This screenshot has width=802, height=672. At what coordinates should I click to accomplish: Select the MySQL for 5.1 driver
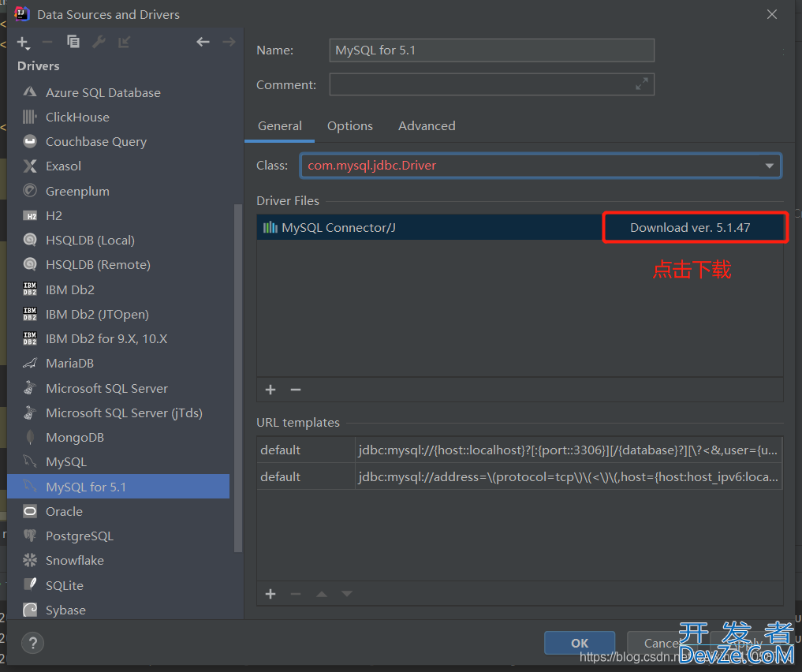point(118,487)
